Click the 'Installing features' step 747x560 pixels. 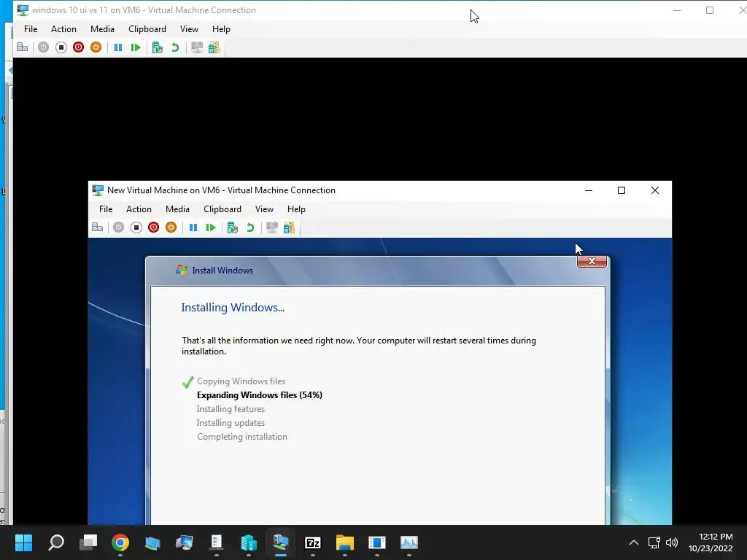point(231,408)
